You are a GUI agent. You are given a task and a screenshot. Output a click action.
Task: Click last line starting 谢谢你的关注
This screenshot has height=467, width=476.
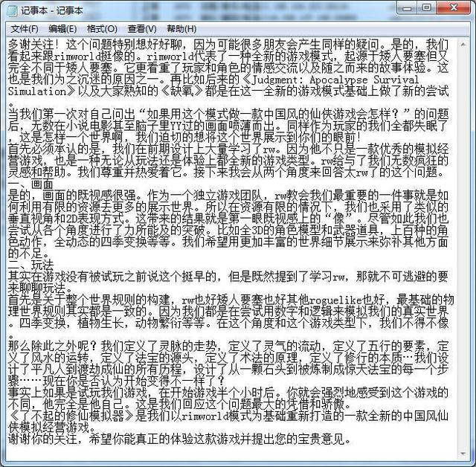click(x=179, y=439)
